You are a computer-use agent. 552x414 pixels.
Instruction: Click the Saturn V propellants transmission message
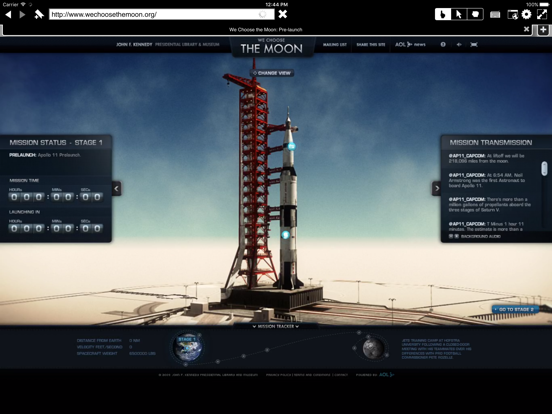(x=489, y=205)
